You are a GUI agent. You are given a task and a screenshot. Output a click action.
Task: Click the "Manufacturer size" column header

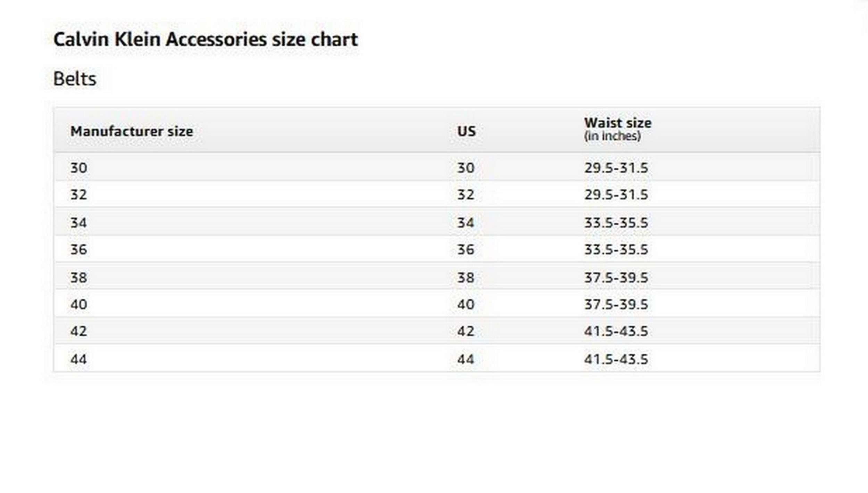(132, 131)
